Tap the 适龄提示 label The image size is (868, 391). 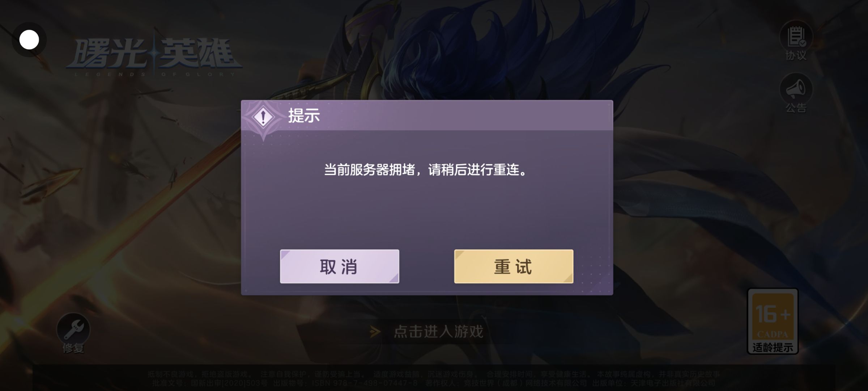tap(773, 347)
